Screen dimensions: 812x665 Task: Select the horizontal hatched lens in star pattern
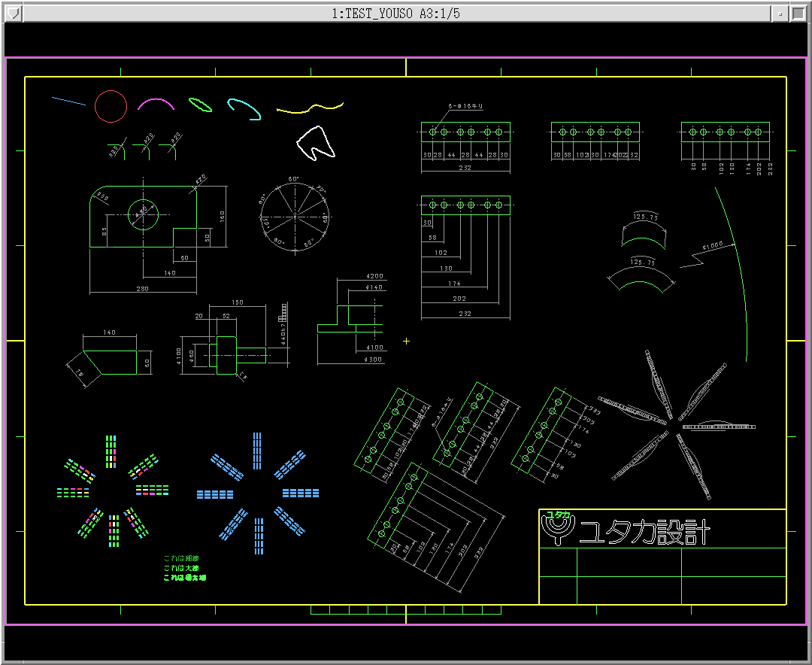click(719, 427)
